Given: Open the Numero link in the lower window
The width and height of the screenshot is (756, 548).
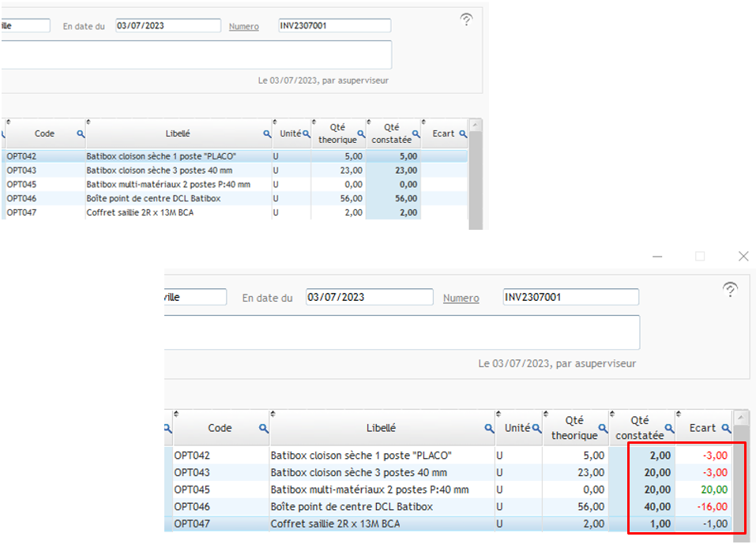Looking at the screenshot, I should (461, 298).
